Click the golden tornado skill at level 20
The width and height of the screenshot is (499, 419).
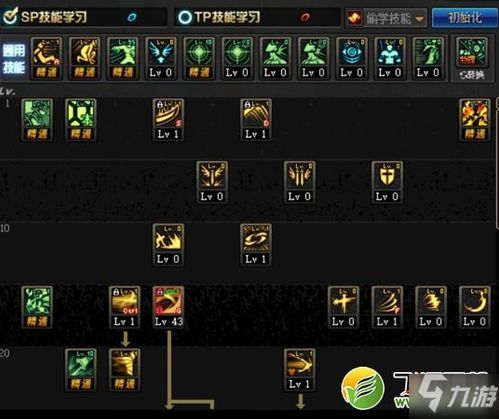[x=125, y=369]
